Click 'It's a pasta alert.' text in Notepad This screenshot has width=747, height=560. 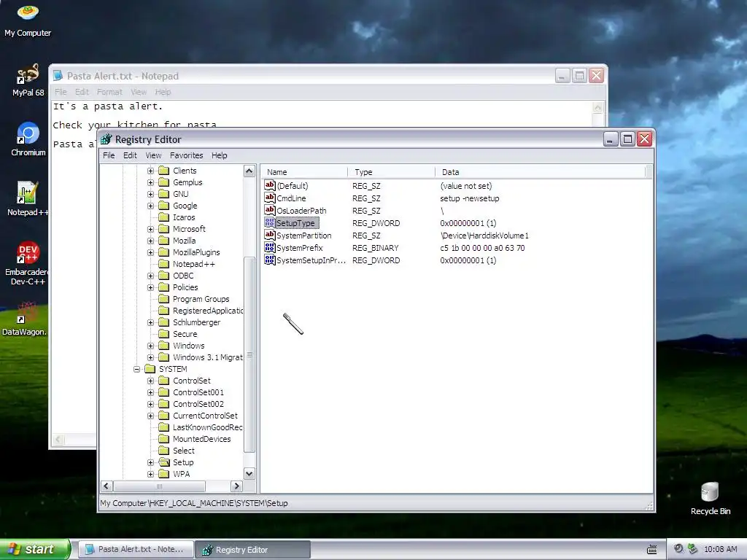[x=108, y=106]
